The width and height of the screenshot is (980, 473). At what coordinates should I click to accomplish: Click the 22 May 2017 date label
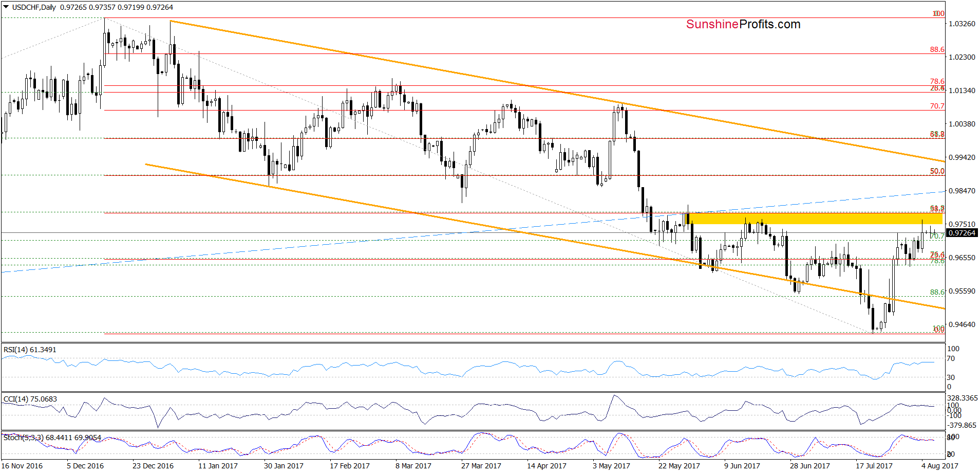(x=679, y=466)
